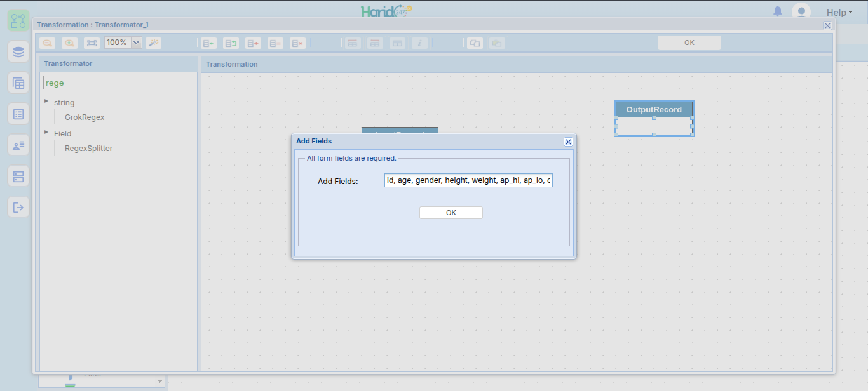The height and width of the screenshot is (391, 868).
Task: Click the overlapping windows toolbar icon
Action: (475, 43)
